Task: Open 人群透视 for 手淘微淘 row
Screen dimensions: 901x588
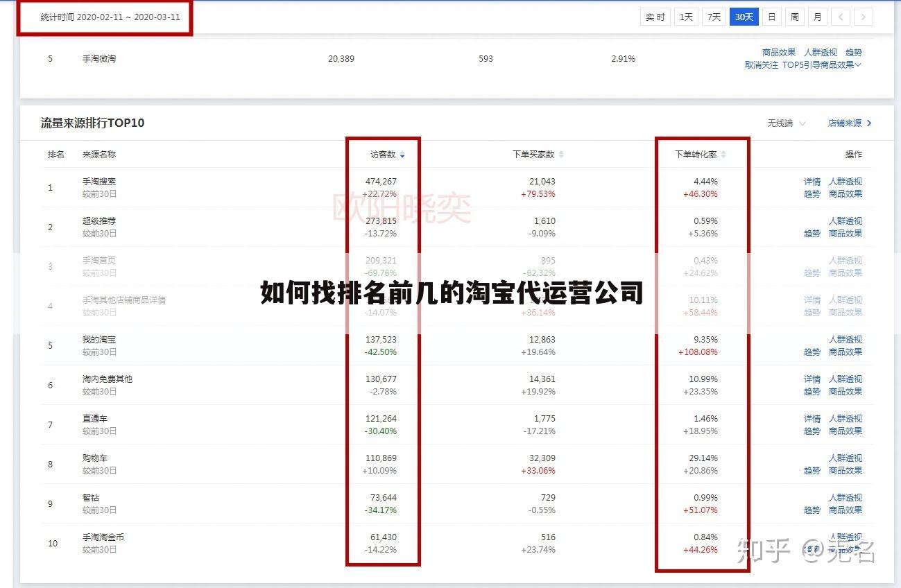Action: coord(821,53)
